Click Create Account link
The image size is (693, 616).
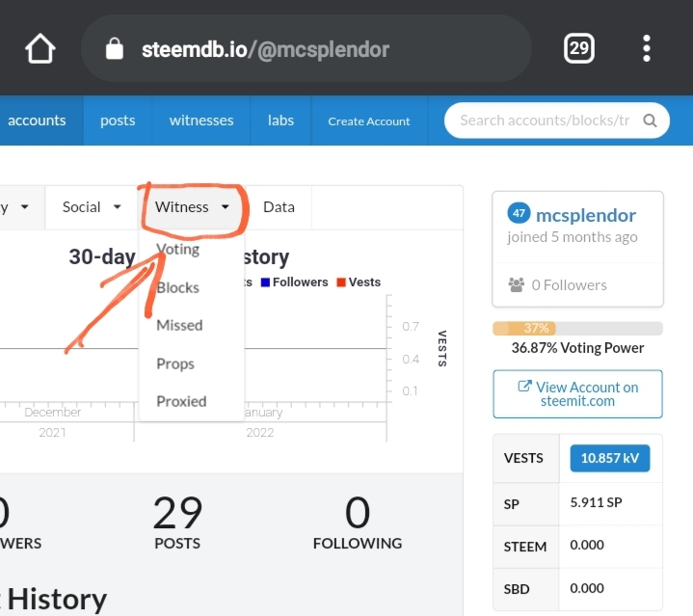tap(369, 121)
